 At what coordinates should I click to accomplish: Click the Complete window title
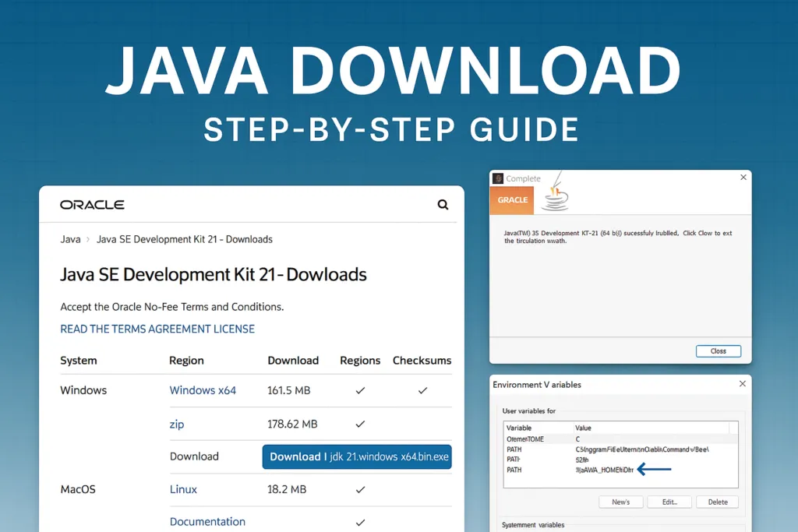[x=523, y=178]
